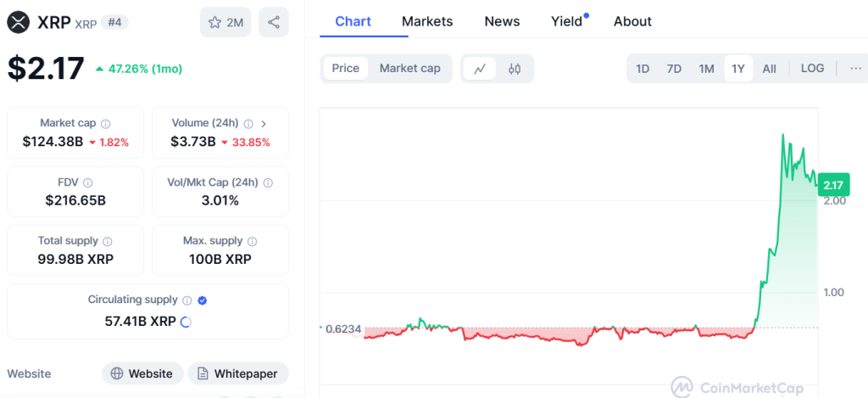Click Max. supply info icon
The image size is (868, 398).
point(253,242)
